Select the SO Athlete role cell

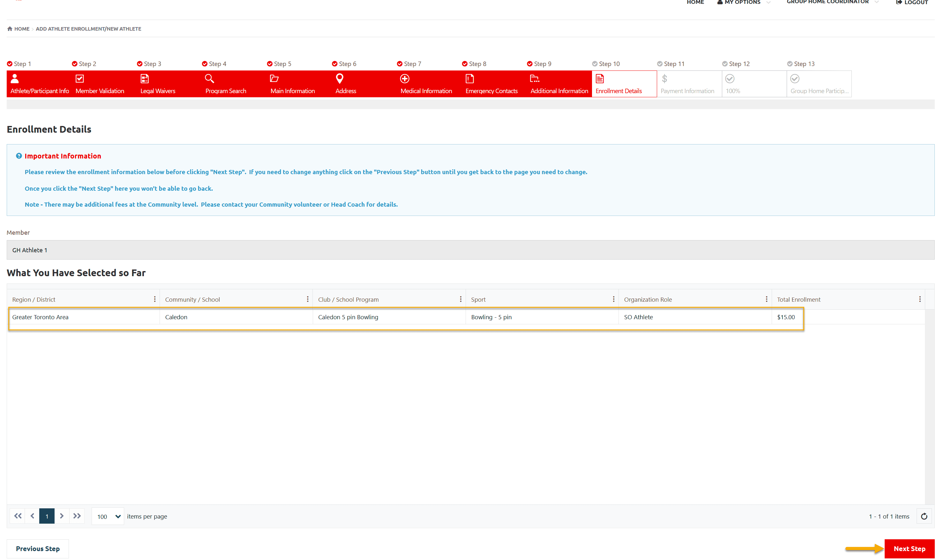(695, 317)
